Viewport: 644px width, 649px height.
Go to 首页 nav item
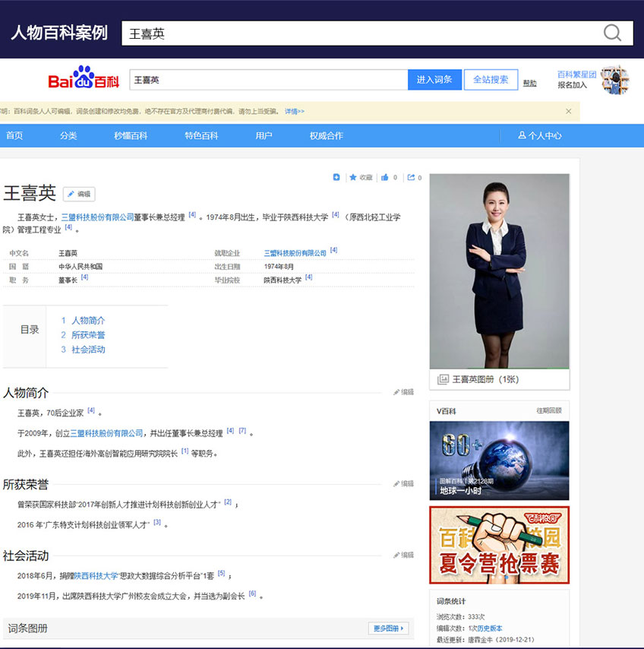click(14, 135)
